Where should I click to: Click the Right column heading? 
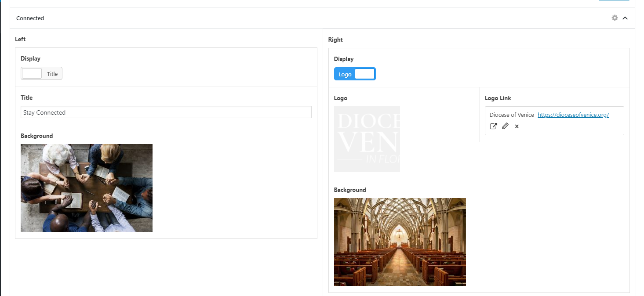pos(335,40)
